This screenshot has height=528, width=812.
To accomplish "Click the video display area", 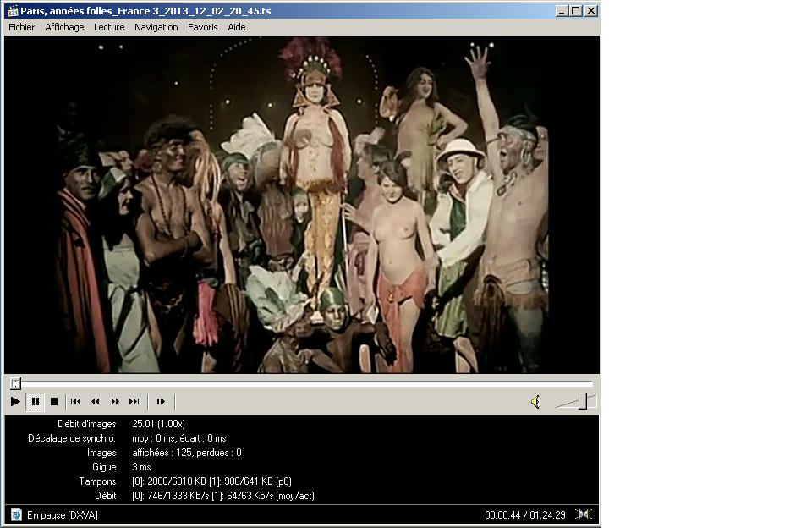I will pyautogui.click(x=302, y=205).
